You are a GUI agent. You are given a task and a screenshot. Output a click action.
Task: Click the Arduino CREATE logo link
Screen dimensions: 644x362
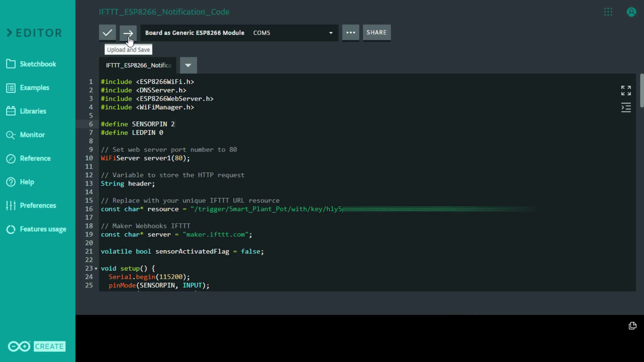tap(37, 346)
